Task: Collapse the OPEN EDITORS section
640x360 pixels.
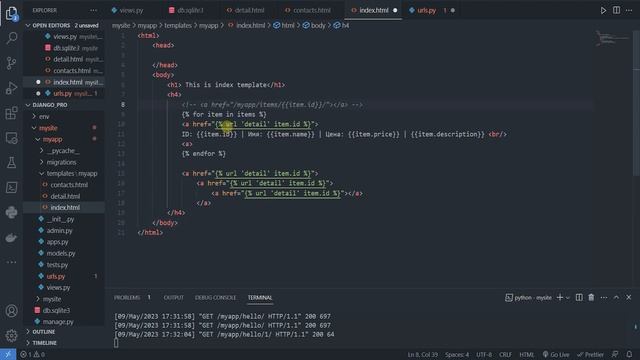Action: click(28, 25)
